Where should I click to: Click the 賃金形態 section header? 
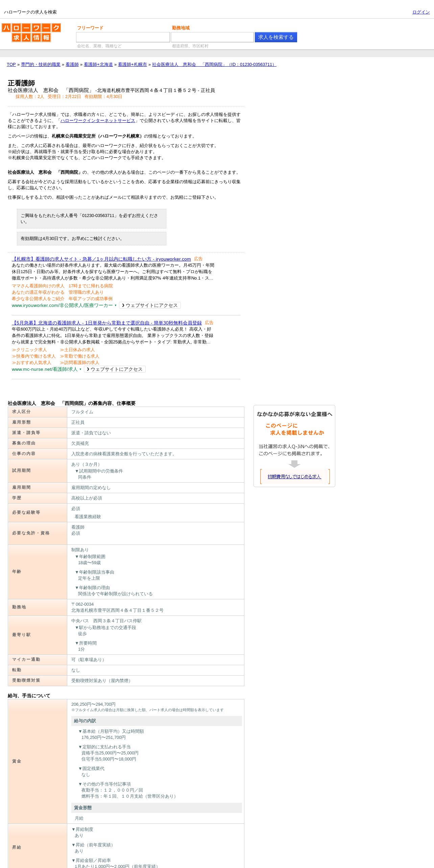pos(156,808)
